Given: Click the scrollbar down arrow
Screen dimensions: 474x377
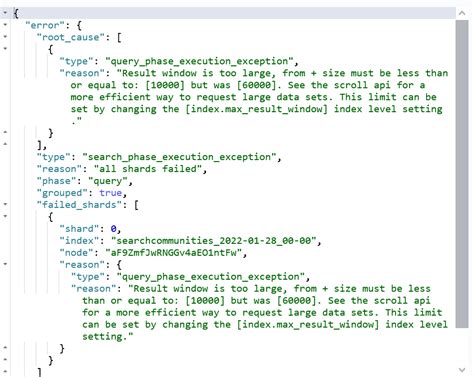Looking at the screenshot, I should [462, 370].
